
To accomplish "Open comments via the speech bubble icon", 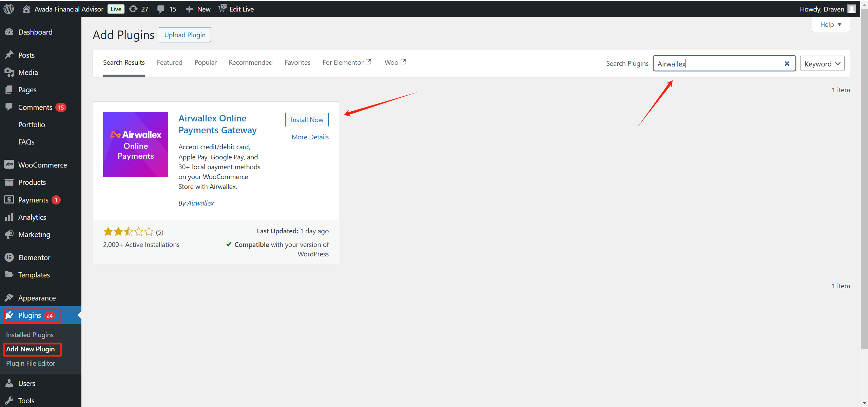I will 161,9.
